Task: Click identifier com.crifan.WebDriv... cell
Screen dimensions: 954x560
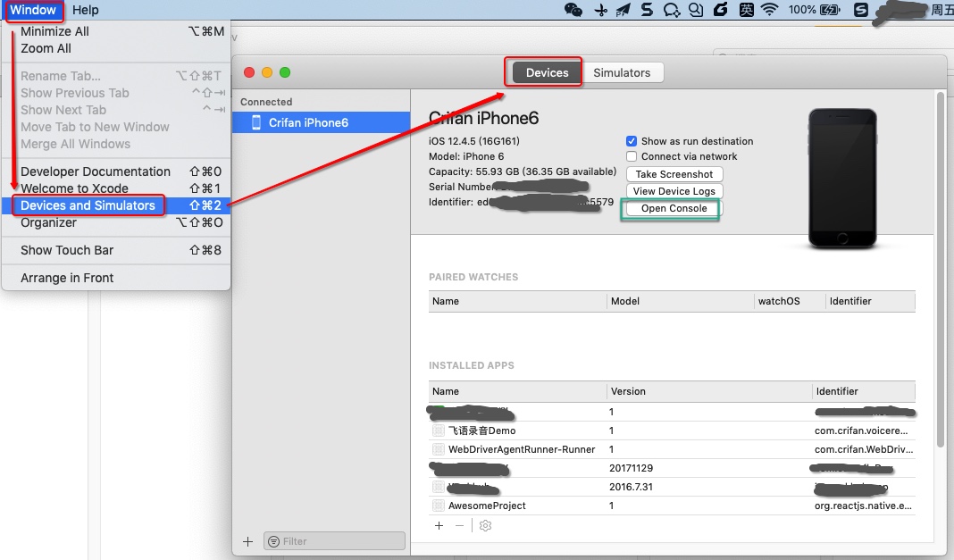Action: tap(864, 449)
